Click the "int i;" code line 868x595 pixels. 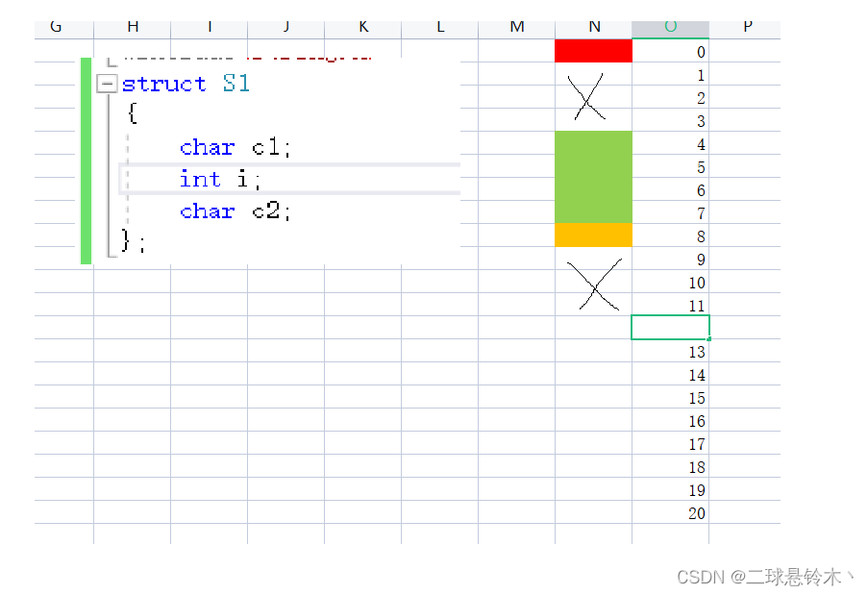pyautogui.click(x=220, y=179)
